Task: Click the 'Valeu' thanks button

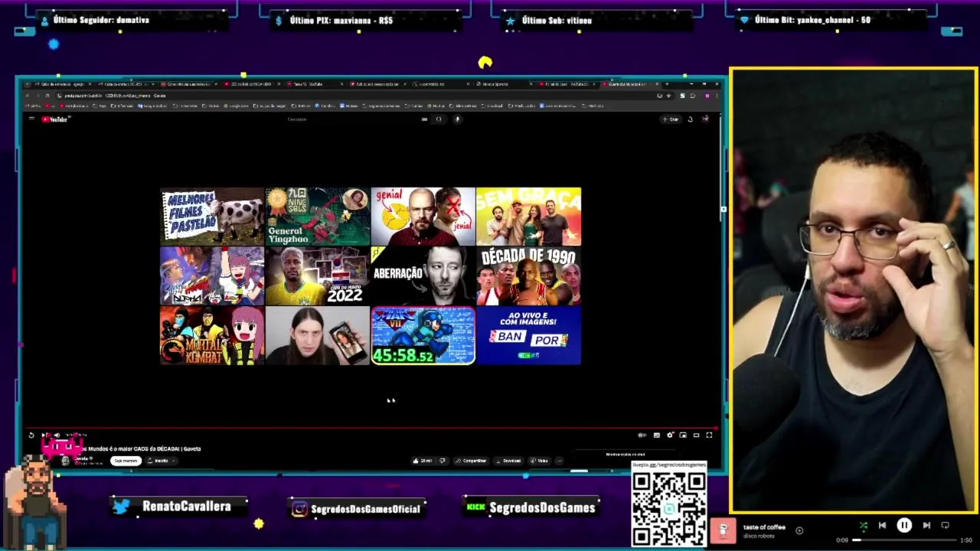Action: 539,461
